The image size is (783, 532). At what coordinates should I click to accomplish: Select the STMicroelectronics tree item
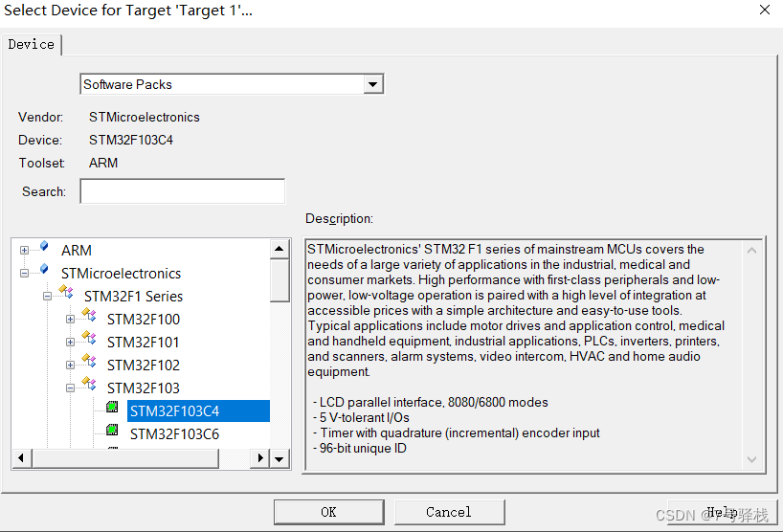click(x=121, y=273)
